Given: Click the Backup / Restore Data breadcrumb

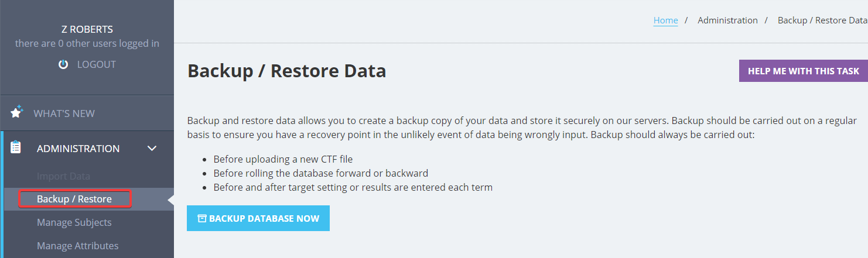Looking at the screenshot, I should point(822,20).
